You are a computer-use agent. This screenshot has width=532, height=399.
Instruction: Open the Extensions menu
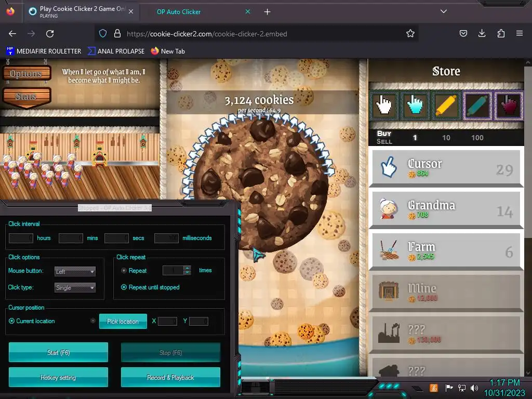pos(501,33)
